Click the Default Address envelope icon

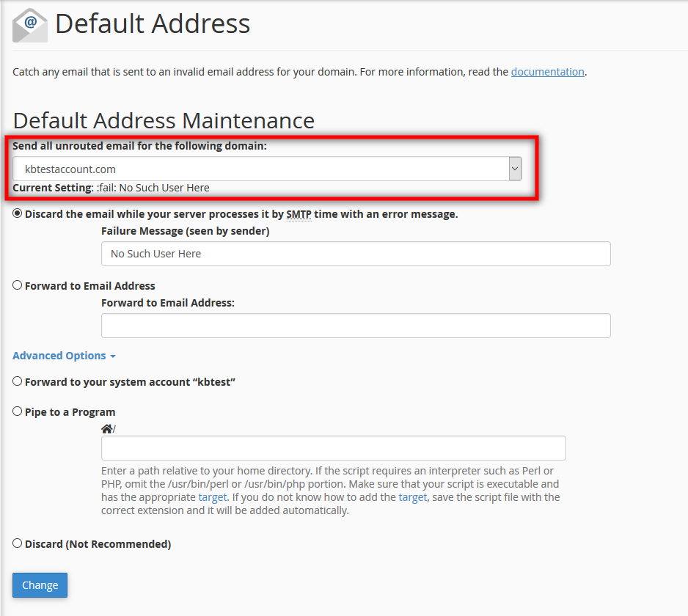point(30,25)
